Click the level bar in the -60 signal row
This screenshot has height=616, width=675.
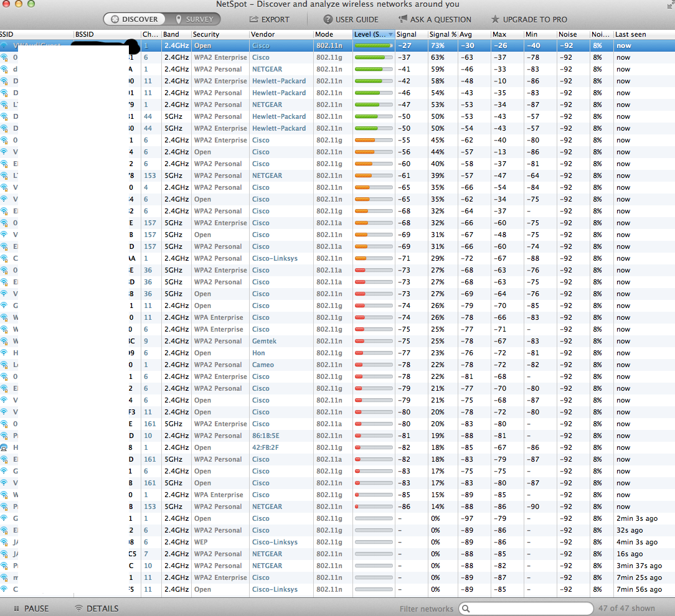point(374,164)
